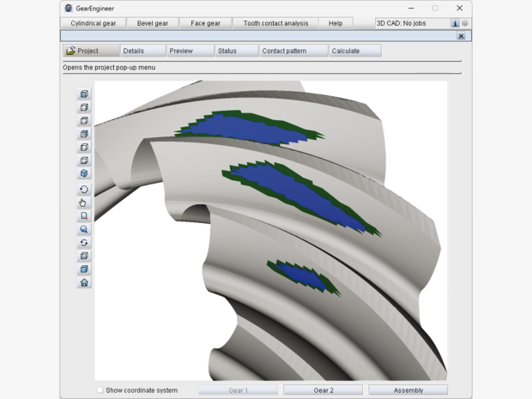532x399 pixels.
Task: Click the 3D CAD info icon
Action: coord(455,23)
